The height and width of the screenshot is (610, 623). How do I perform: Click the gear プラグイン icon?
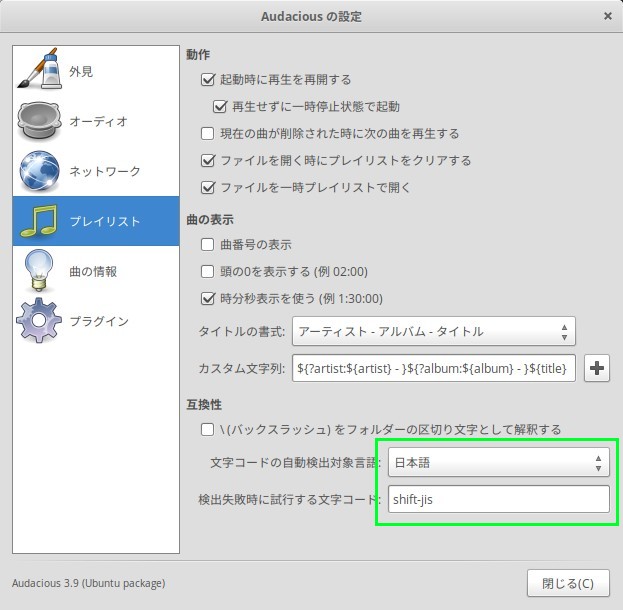(39, 320)
